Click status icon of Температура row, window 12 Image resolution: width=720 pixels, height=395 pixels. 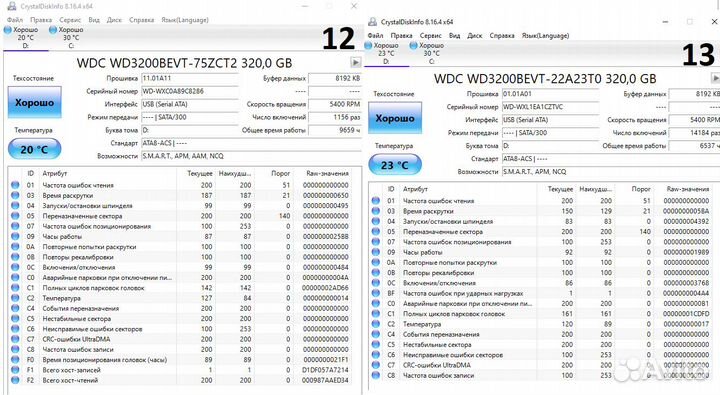point(15,298)
